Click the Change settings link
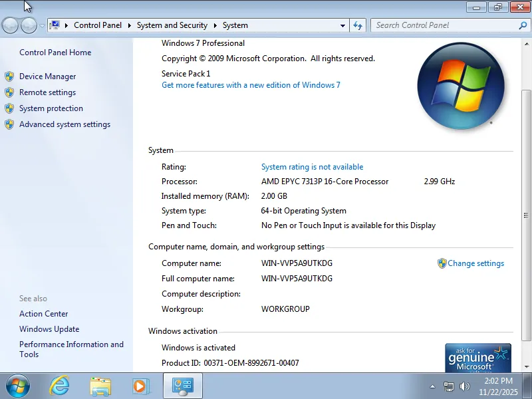The width and height of the screenshot is (532, 399). click(475, 263)
